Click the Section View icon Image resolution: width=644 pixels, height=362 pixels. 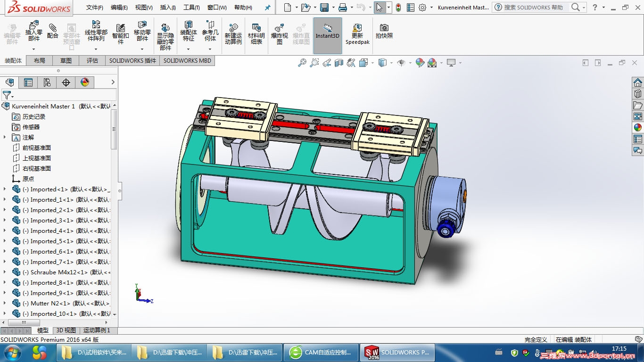click(339, 63)
